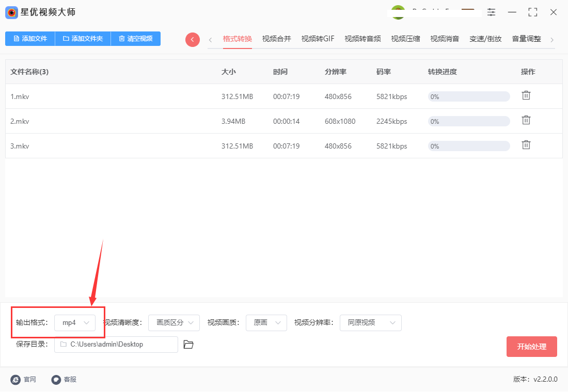The width and height of the screenshot is (568, 392).
Task: Open the 官网 official website link
Action: [x=24, y=379]
